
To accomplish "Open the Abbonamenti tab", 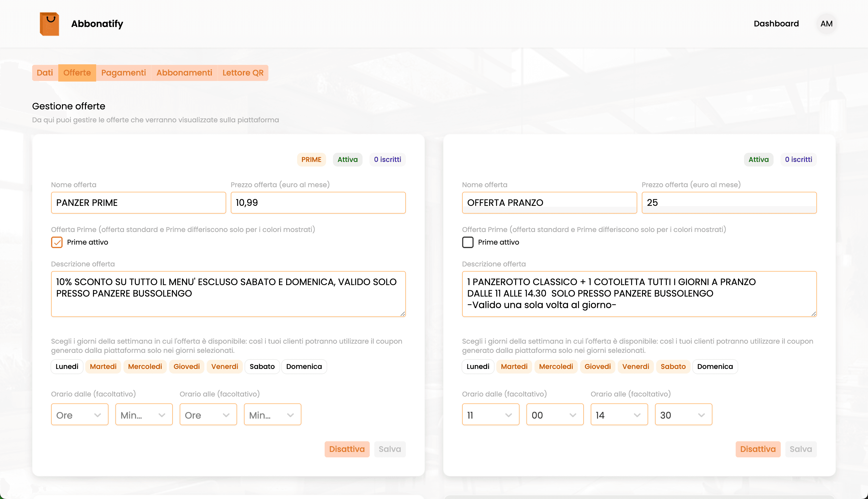I will pos(184,73).
